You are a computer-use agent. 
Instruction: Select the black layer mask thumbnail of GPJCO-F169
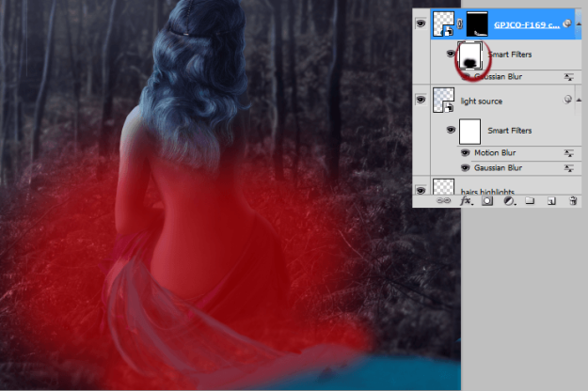477,24
